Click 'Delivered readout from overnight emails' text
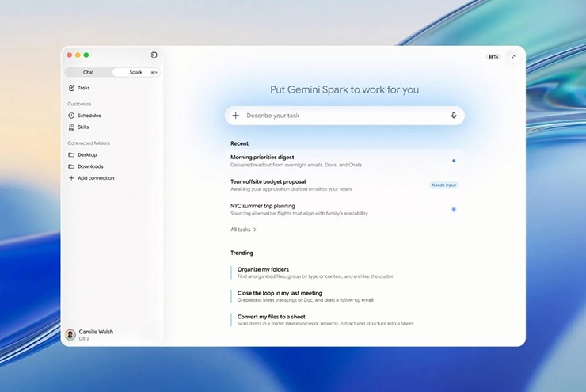The height and width of the screenshot is (392, 586). coord(296,165)
